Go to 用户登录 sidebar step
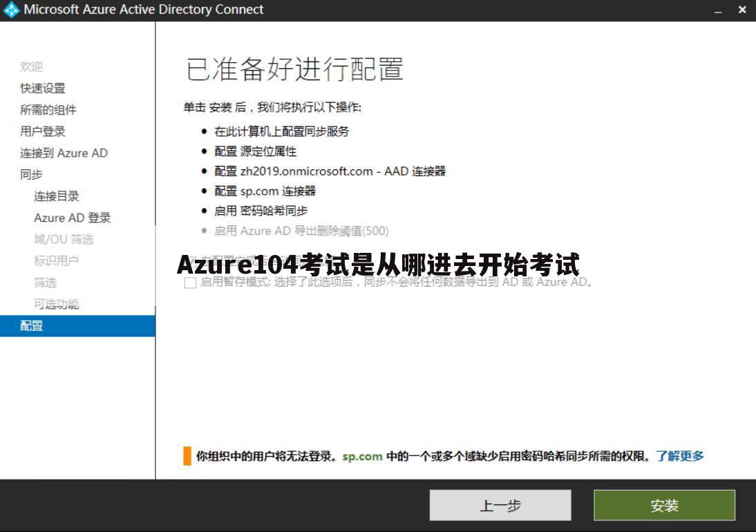 [42, 131]
